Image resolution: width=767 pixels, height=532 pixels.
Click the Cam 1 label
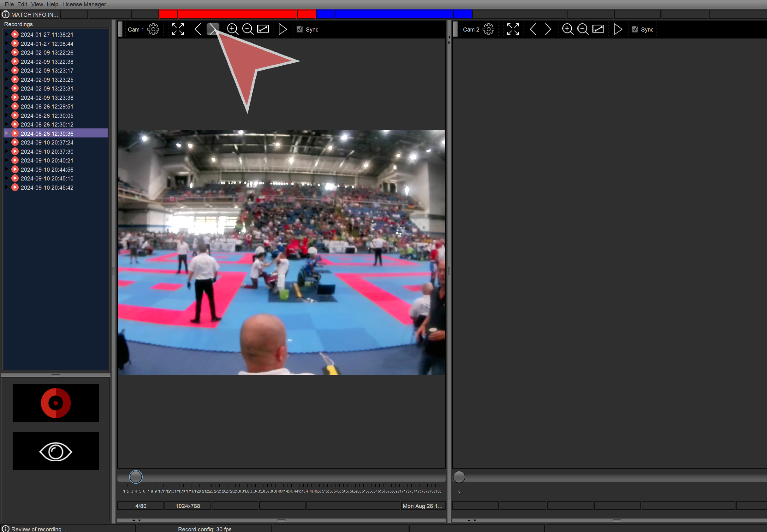(x=136, y=29)
